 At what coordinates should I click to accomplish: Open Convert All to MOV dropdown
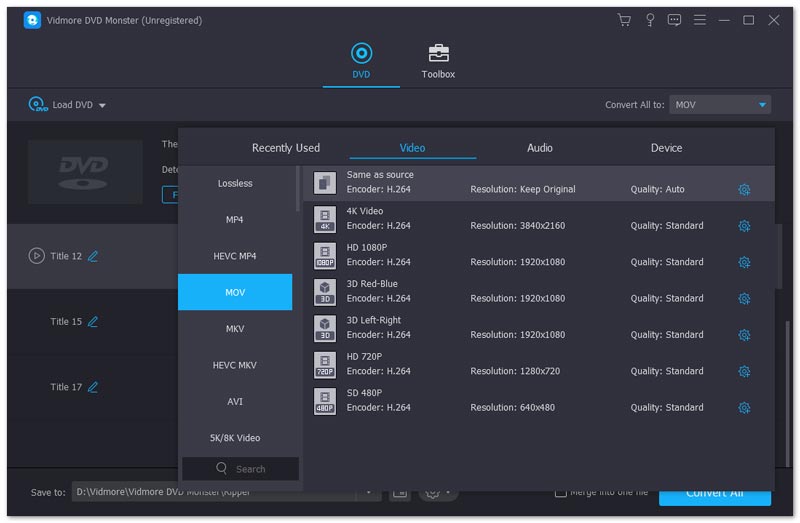coord(720,105)
